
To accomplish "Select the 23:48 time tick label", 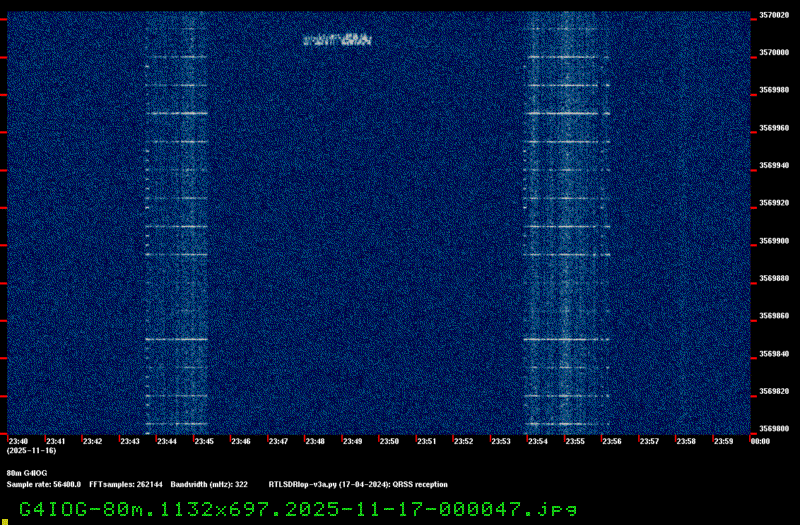I will 315,441.
